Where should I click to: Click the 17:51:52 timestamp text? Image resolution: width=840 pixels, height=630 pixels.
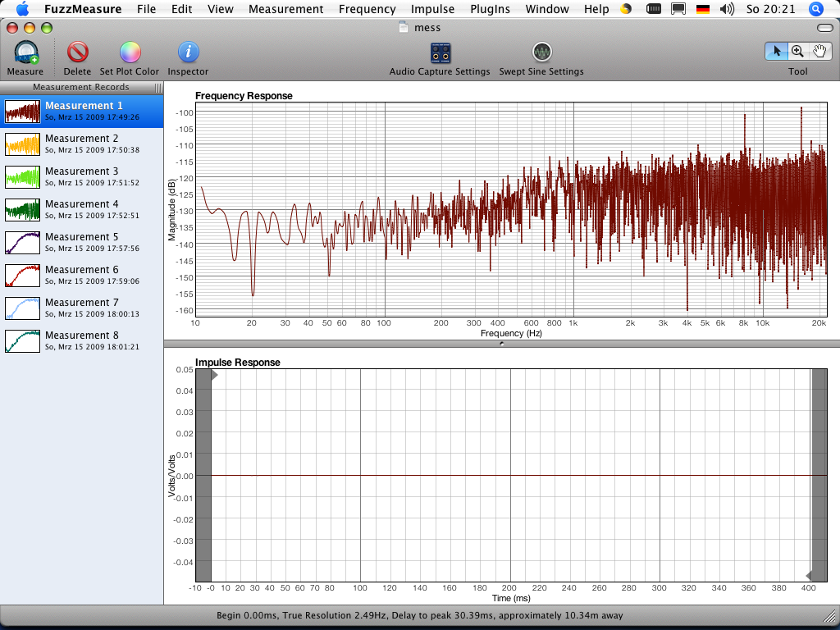[x=123, y=183]
